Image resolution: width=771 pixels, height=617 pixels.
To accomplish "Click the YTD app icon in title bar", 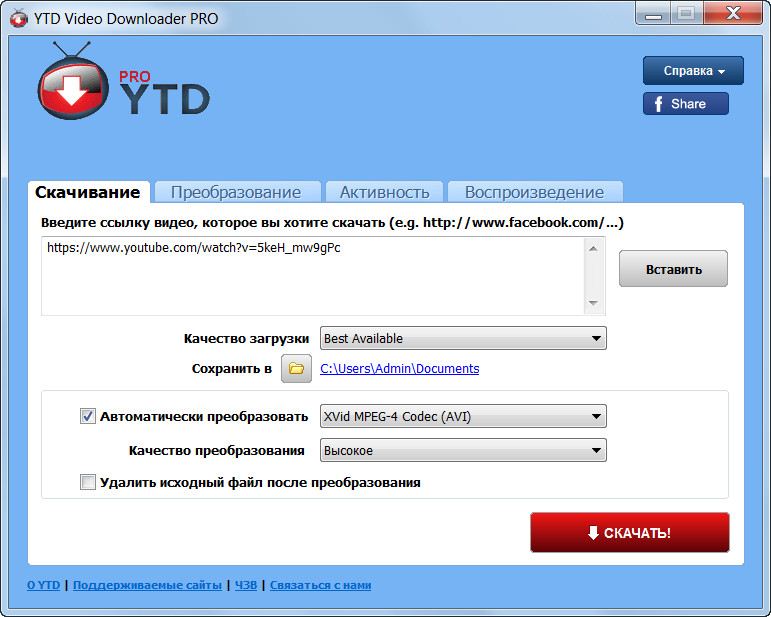I will coord(19,19).
